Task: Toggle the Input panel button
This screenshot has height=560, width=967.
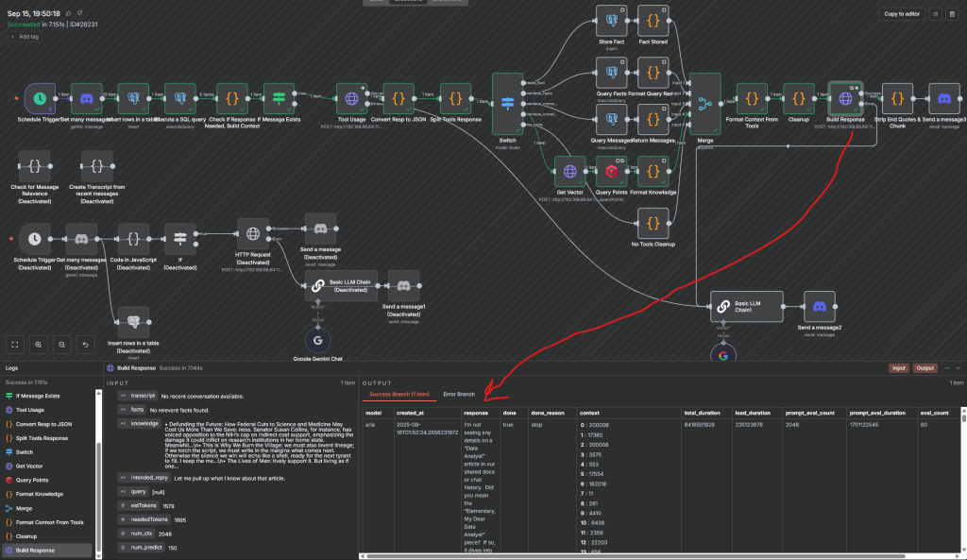Action: coord(898,367)
